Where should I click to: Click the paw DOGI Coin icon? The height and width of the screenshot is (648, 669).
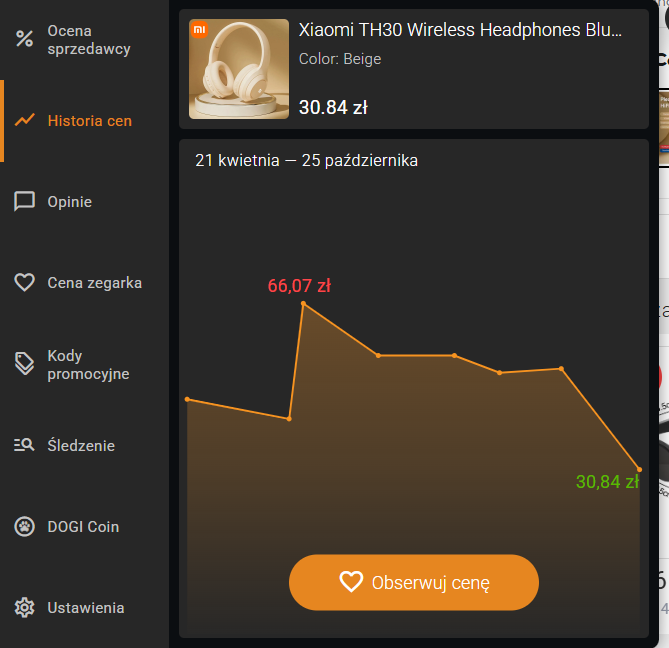[24, 526]
